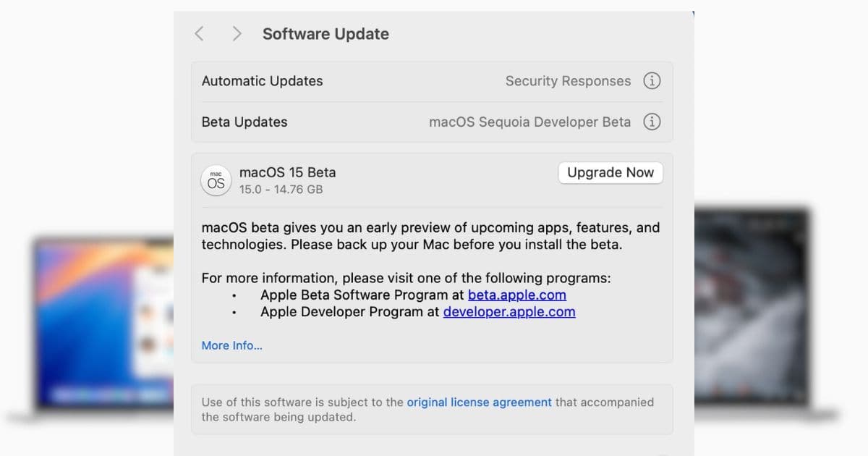The width and height of the screenshot is (868, 456).
Task: Click the Upgrade Now button
Action: 610,172
